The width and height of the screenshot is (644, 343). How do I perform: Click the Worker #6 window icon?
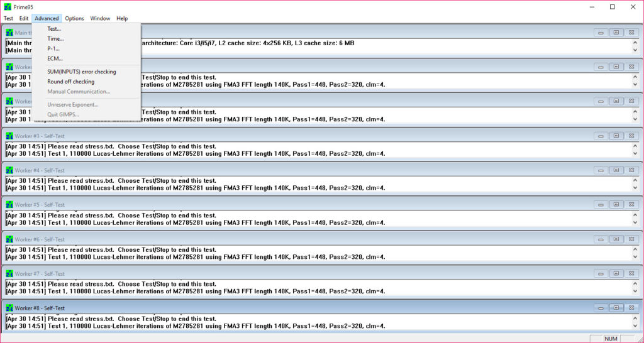coord(9,239)
